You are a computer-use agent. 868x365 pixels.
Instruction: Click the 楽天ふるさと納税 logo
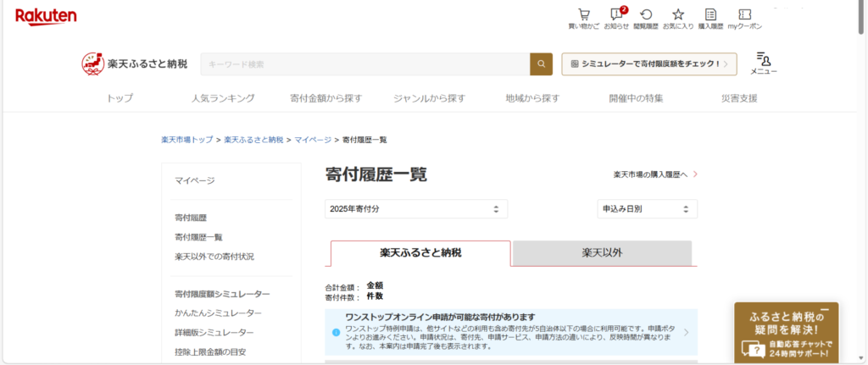(135, 64)
